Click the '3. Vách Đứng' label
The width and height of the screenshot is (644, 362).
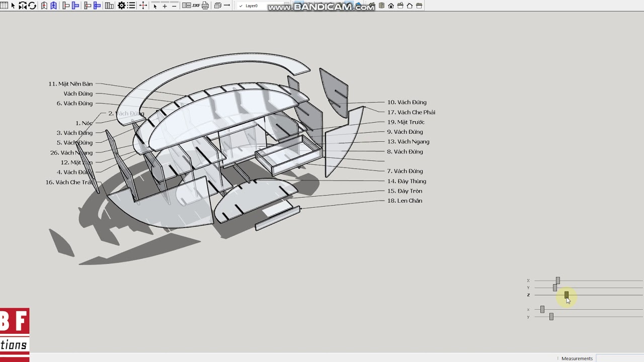[74, 133]
